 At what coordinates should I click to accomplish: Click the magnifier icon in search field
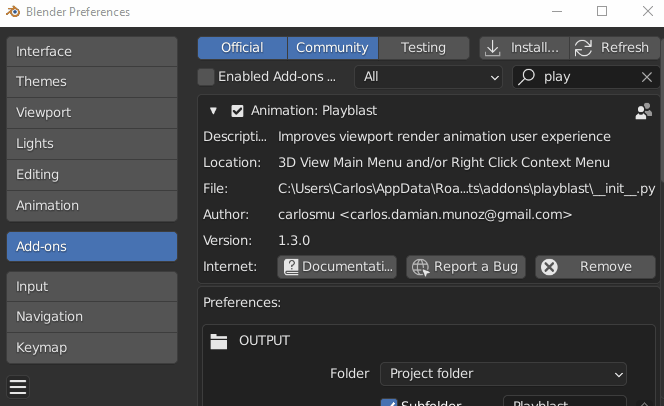[x=526, y=77]
